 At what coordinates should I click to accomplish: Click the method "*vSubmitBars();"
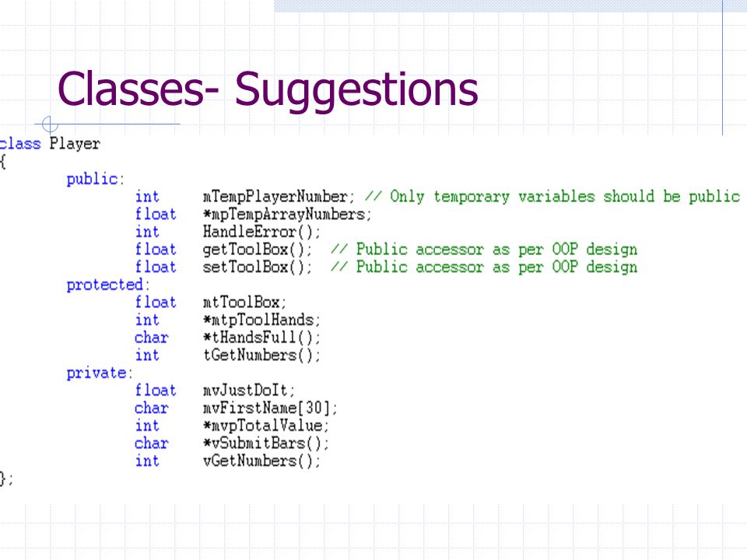coord(266,443)
